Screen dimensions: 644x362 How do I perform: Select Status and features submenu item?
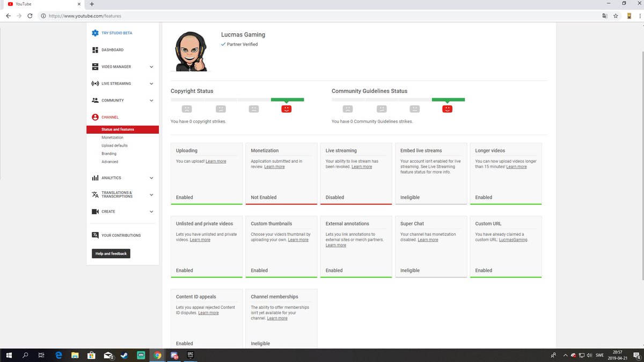point(122,129)
